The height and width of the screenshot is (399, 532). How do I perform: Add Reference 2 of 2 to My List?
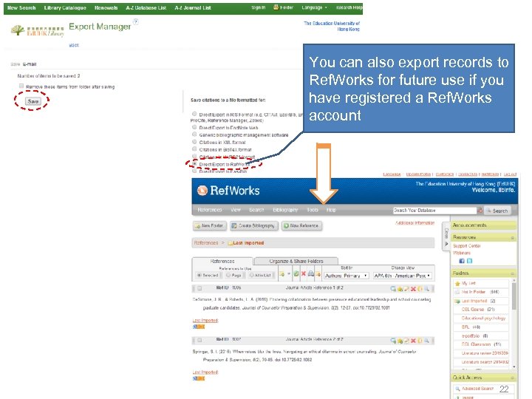pyautogui.click(x=400, y=341)
